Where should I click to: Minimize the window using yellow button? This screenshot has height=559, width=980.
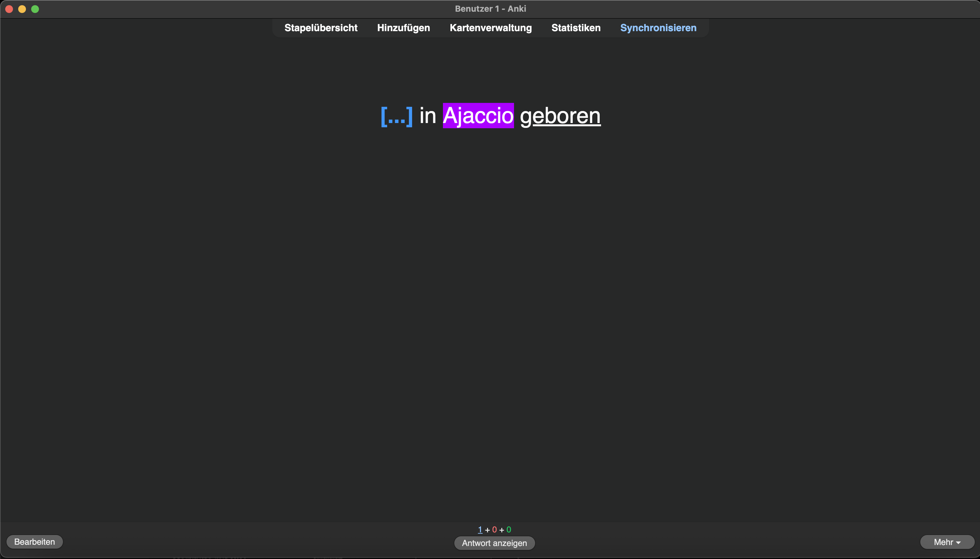[x=22, y=9]
